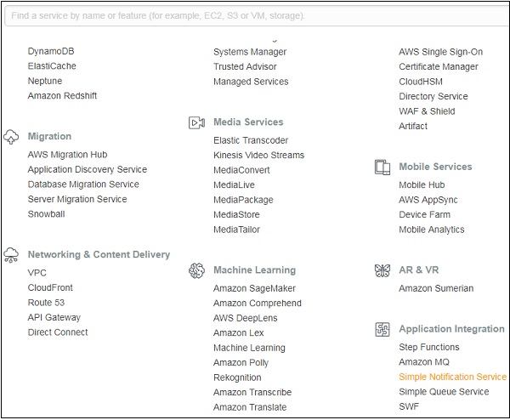The image size is (510, 420).
Task: Select the Rekognition service link
Action: coord(237,377)
